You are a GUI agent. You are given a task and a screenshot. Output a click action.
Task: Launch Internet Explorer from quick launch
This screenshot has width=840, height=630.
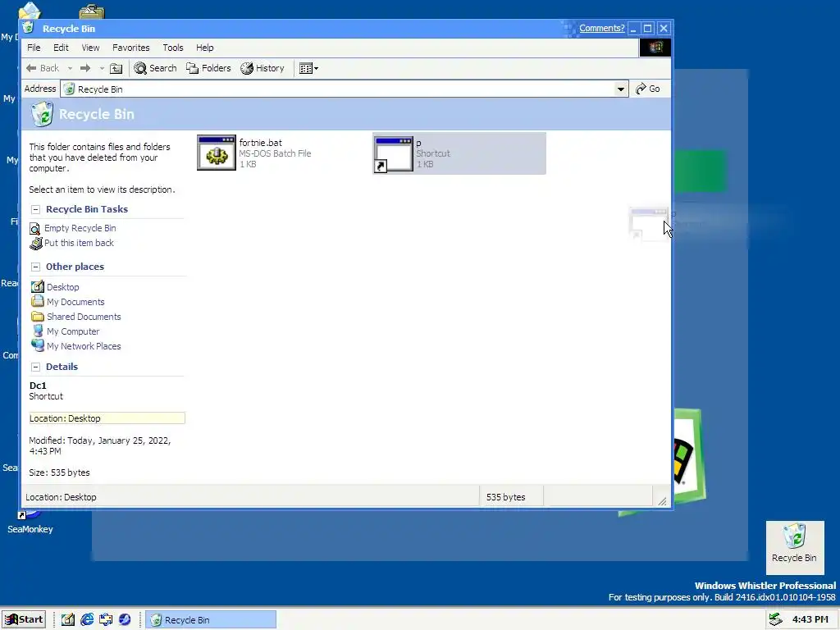[x=87, y=619]
